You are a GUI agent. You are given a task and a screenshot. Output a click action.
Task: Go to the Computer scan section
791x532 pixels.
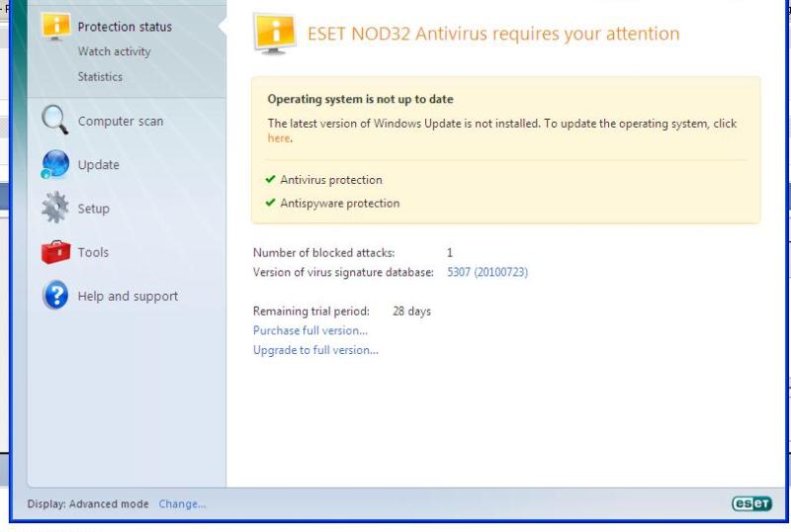point(121,122)
